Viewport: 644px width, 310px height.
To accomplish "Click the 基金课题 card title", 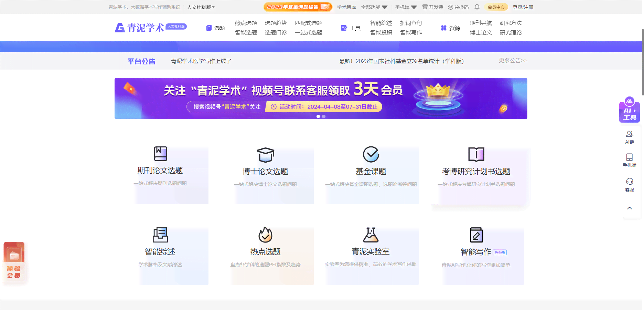I will tap(371, 172).
